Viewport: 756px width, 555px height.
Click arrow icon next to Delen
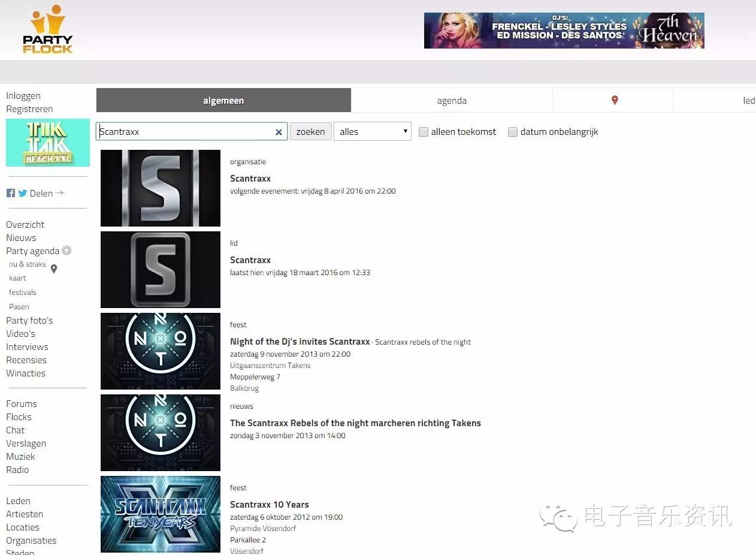(x=59, y=193)
